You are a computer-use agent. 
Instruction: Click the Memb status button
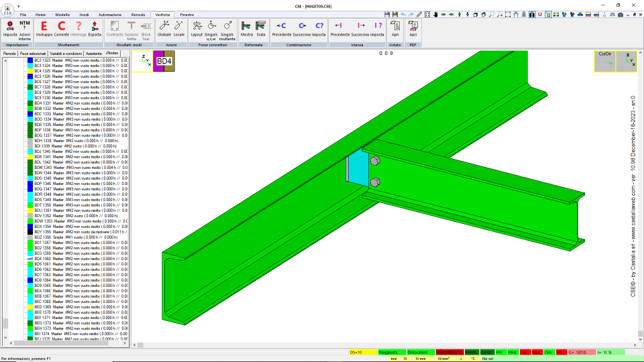click(x=472, y=352)
